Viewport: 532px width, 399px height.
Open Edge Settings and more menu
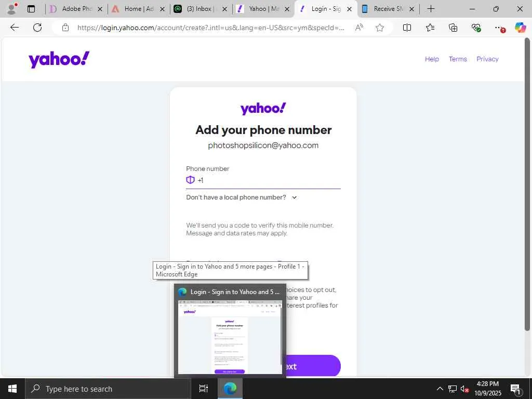499,28
